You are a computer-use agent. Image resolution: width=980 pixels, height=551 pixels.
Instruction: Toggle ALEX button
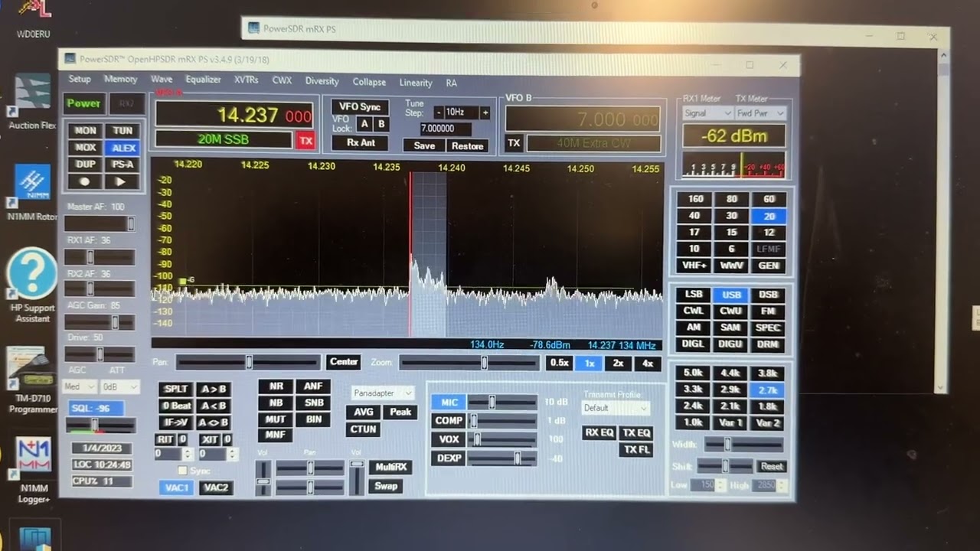click(x=122, y=148)
